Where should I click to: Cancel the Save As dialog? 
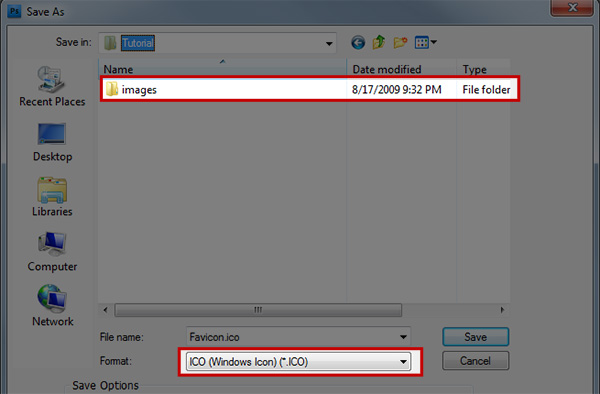[476, 361]
